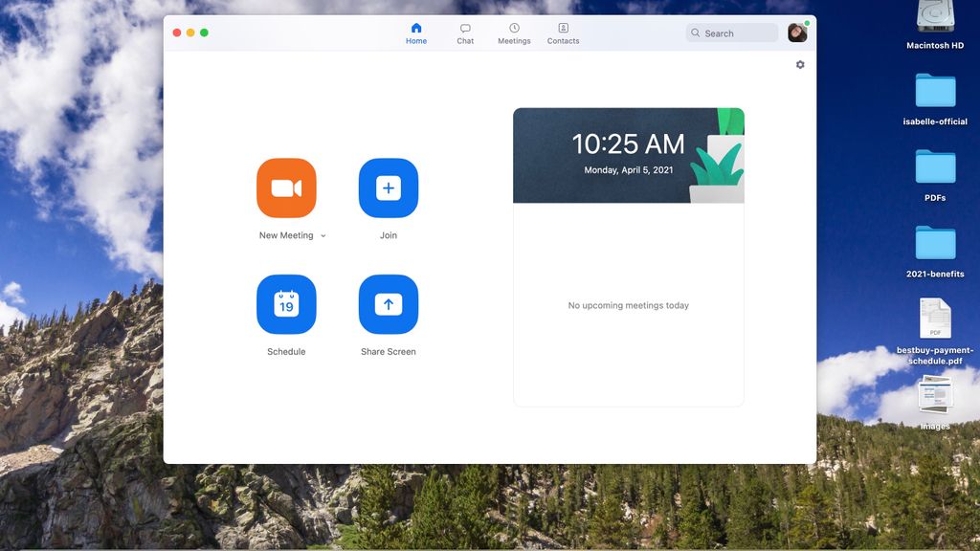
Task: Open the Contacts tab
Action: click(x=563, y=32)
